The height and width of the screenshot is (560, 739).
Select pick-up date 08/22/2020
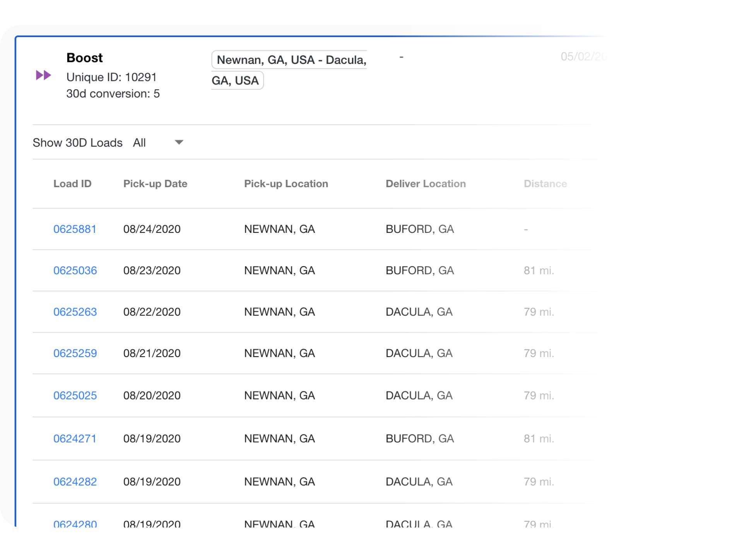(x=152, y=312)
